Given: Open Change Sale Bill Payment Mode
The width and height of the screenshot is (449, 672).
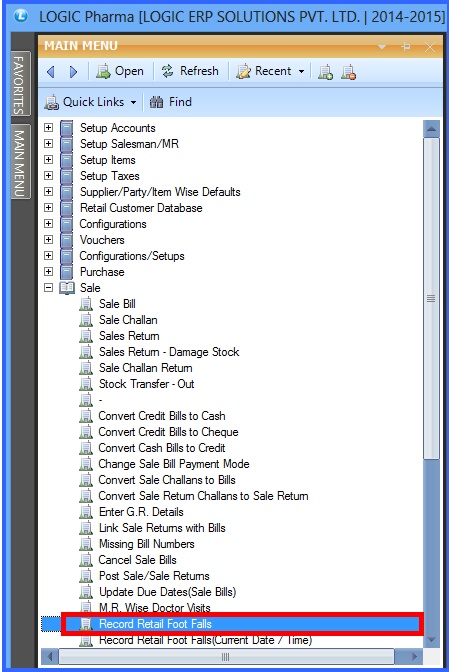Looking at the screenshot, I should point(174,464).
